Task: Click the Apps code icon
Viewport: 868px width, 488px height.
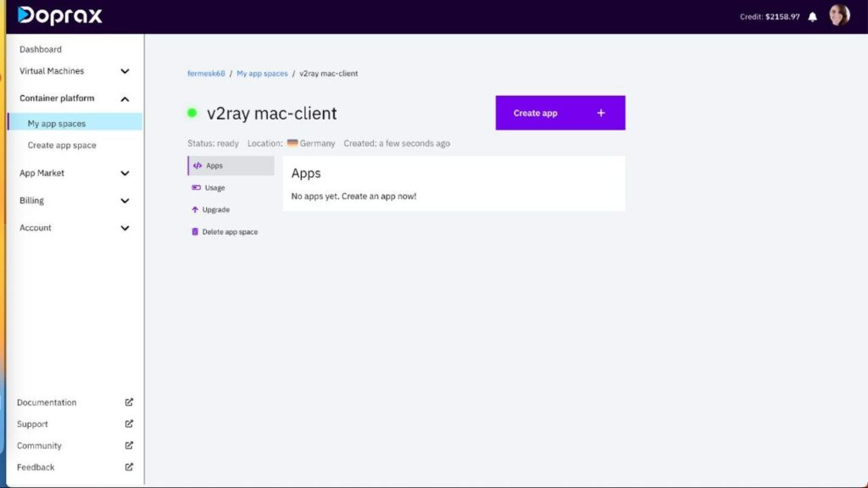Action: point(198,165)
